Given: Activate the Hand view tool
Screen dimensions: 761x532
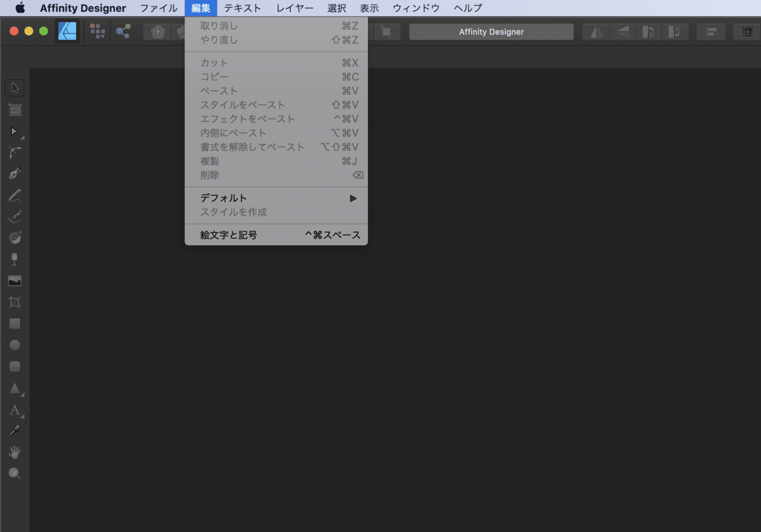Looking at the screenshot, I should coord(15,452).
